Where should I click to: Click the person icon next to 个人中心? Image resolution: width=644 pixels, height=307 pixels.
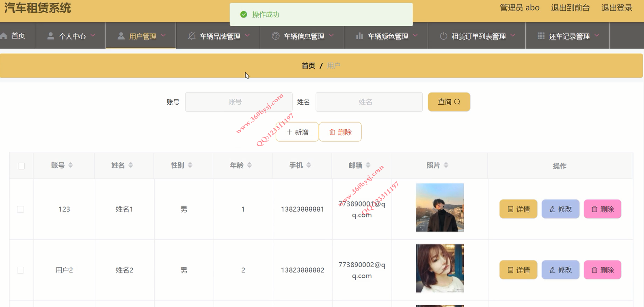[x=51, y=36]
